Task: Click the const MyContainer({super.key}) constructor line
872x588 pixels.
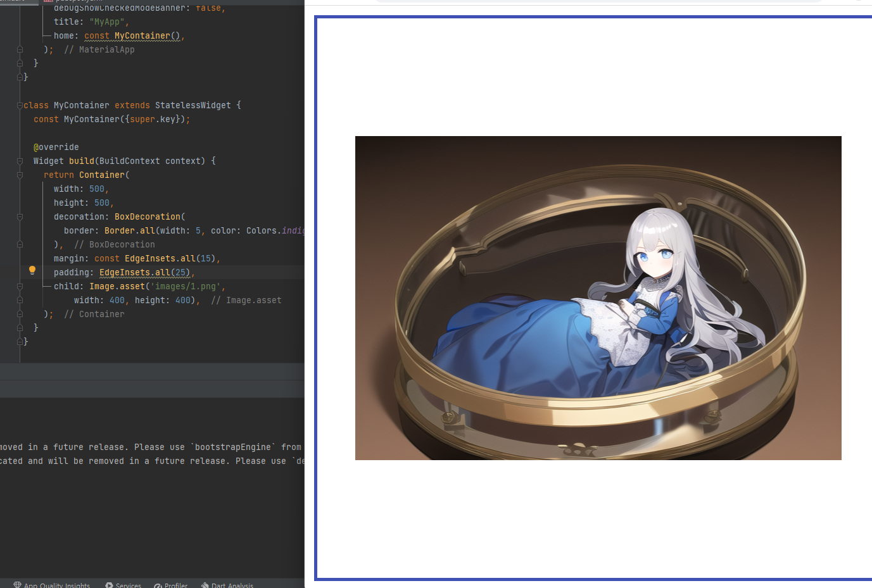Action: (112, 119)
